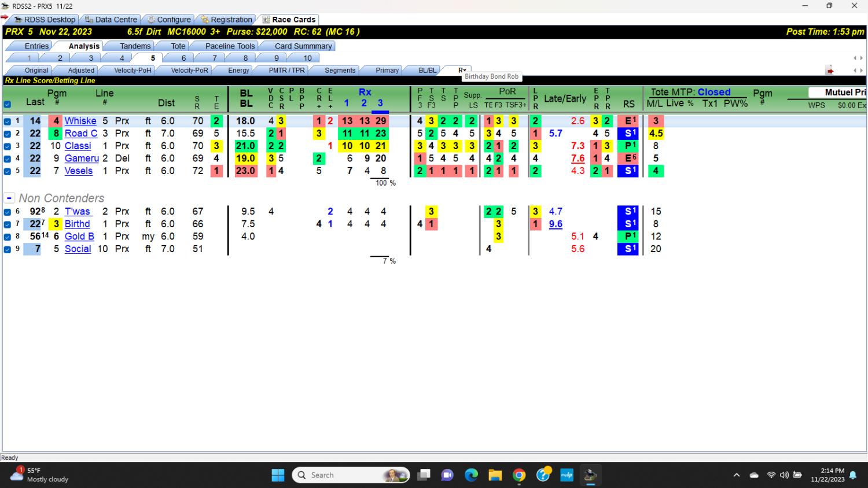Open the Configure tab

pos(168,19)
